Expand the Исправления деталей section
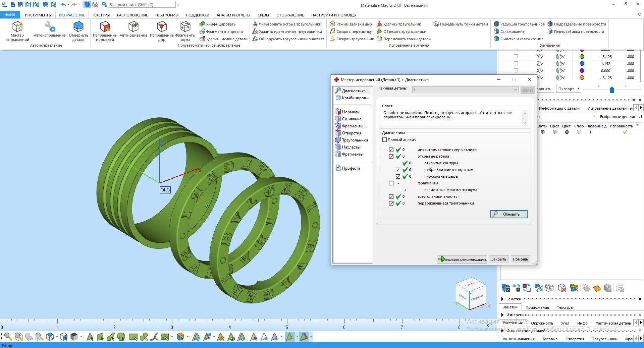 pyautogui.click(x=502, y=331)
